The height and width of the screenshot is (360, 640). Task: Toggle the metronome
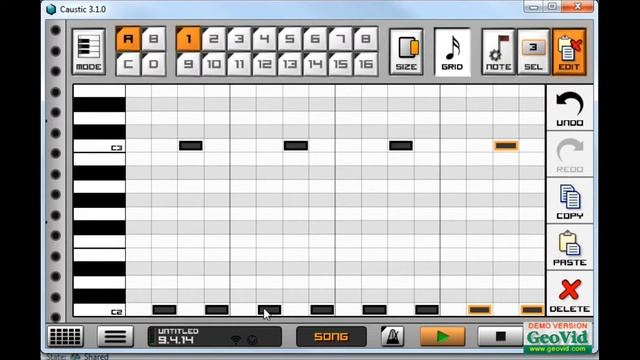(x=392, y=336)
